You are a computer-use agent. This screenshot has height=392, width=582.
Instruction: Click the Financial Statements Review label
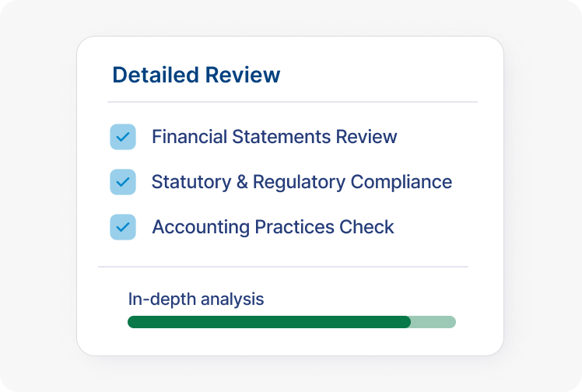274,137
